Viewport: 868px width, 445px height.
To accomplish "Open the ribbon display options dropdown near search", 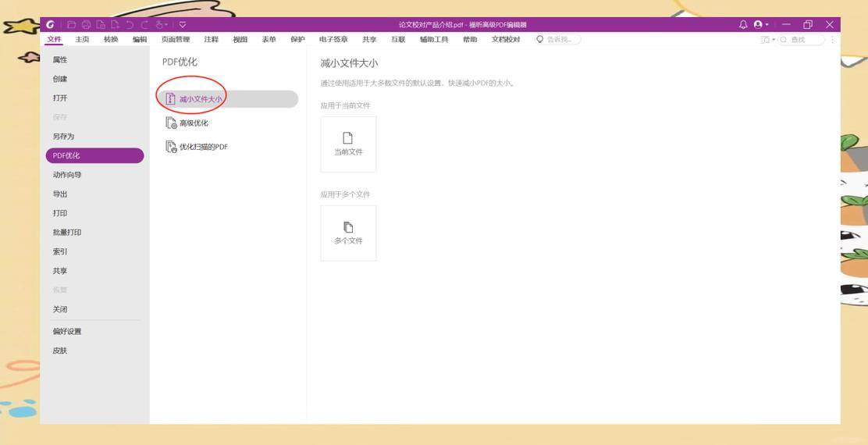I will coord(768,40).
